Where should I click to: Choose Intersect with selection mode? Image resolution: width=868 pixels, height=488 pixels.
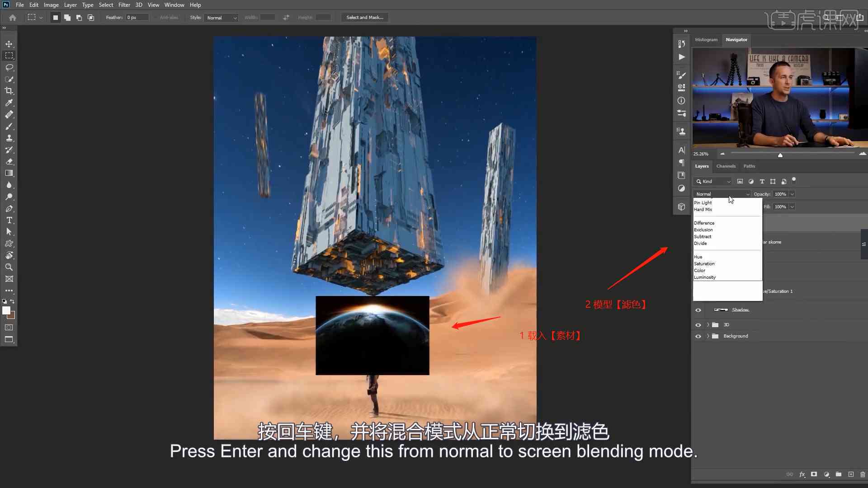pos(91,18)
